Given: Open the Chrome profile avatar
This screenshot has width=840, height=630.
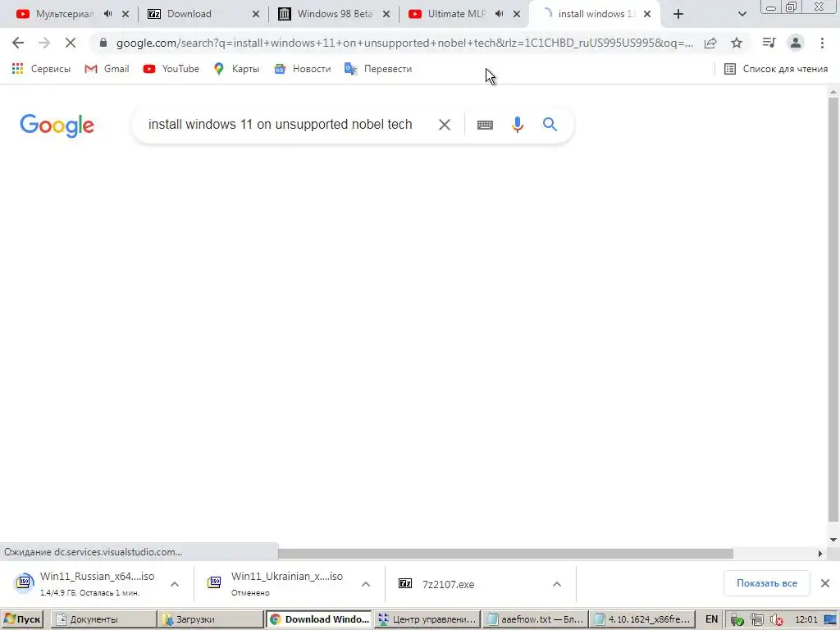Looking at the screenshot, I should 796,43.
